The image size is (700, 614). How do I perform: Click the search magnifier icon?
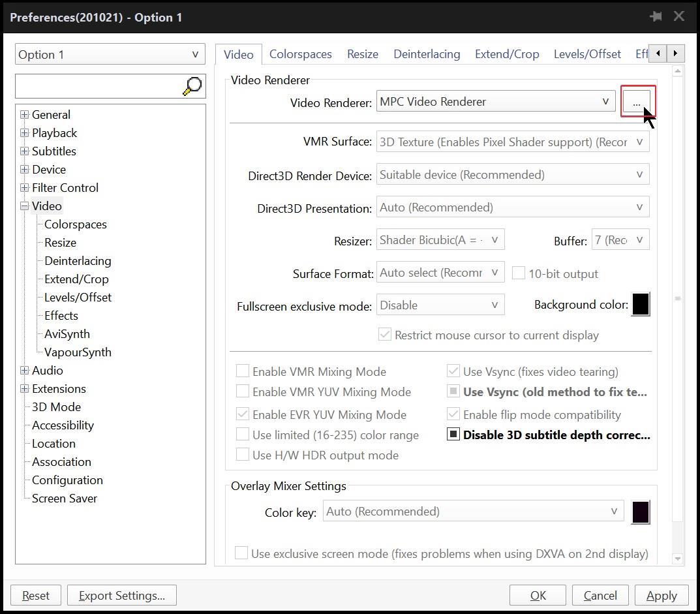point(192,85)
